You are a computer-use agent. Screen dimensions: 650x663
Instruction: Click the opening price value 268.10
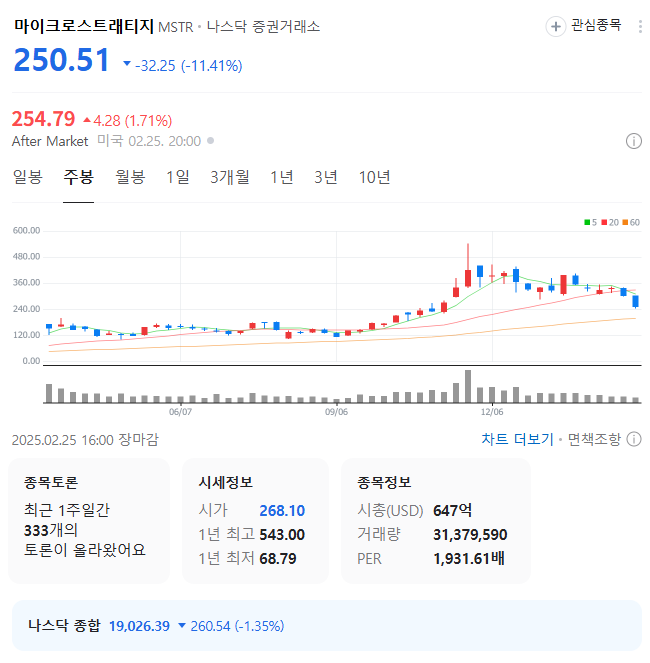pos(282,510)
